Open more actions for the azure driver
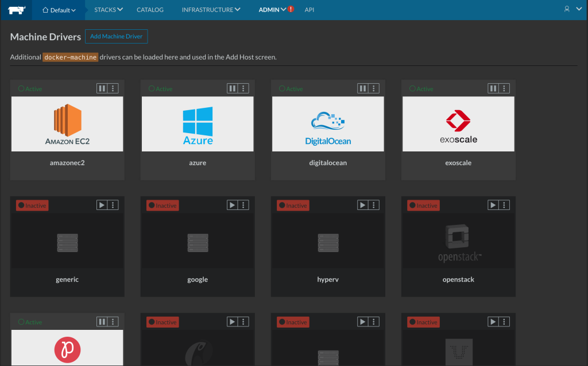This screenshot has width=588, height=366. click(244, 88)
